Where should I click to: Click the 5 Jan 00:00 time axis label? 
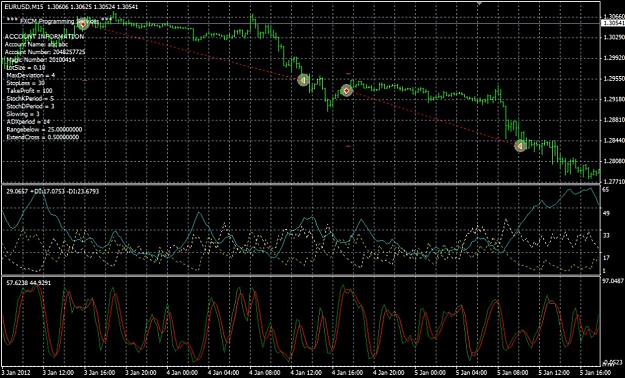point(430,372)
